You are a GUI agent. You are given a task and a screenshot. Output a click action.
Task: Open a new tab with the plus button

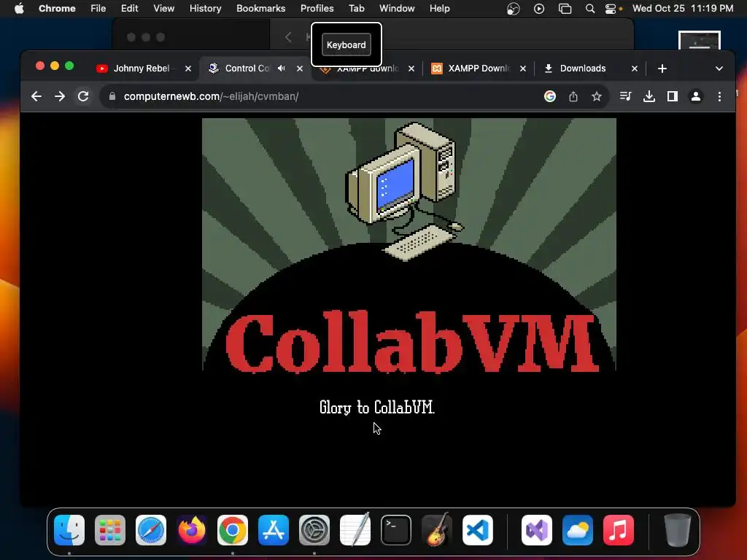662,69
